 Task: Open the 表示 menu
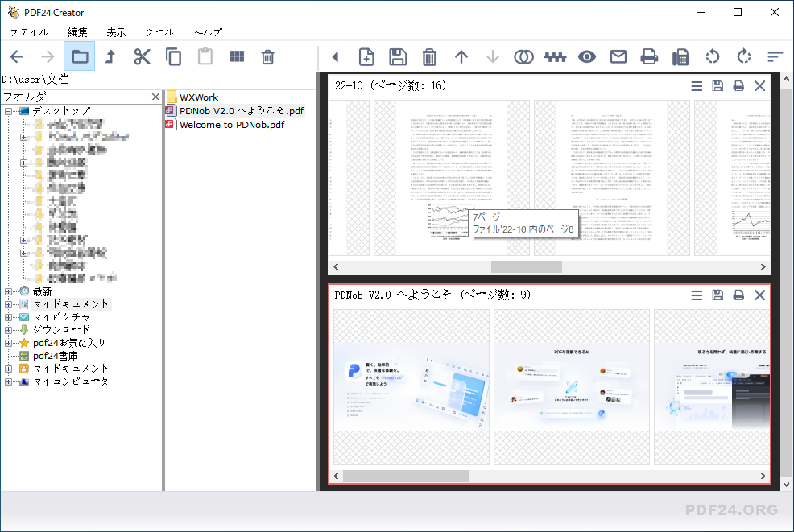[x=116, y=32]
